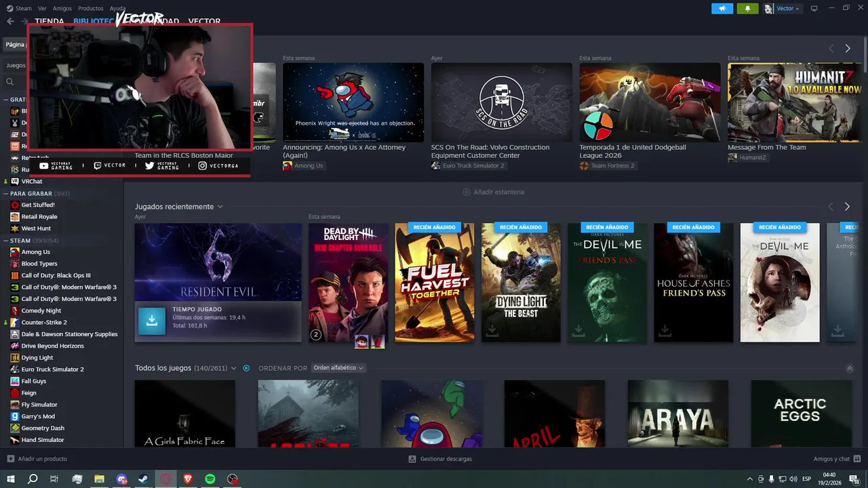The width and height of the screenshot is (868, 488).
Task: Click the plus icon beside Añadir estantería
Action: (466, 192)
